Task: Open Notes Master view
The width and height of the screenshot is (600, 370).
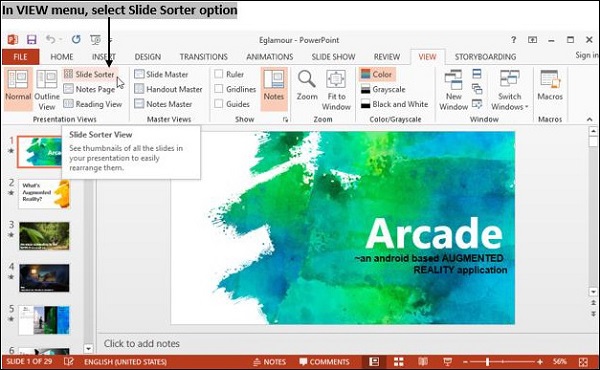Action: pos(163,104)
